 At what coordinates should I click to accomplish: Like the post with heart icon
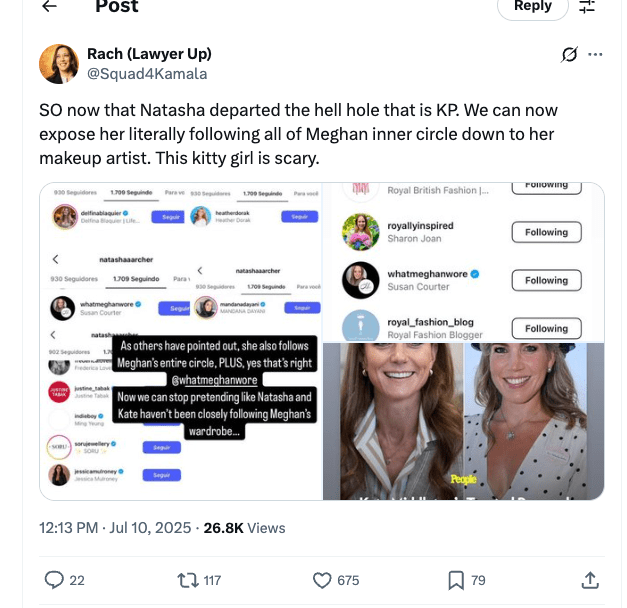point(322,580)
